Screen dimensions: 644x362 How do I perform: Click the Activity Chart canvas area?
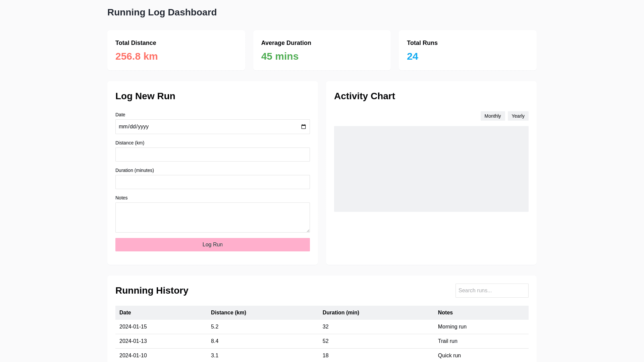[x=431, y=169]
